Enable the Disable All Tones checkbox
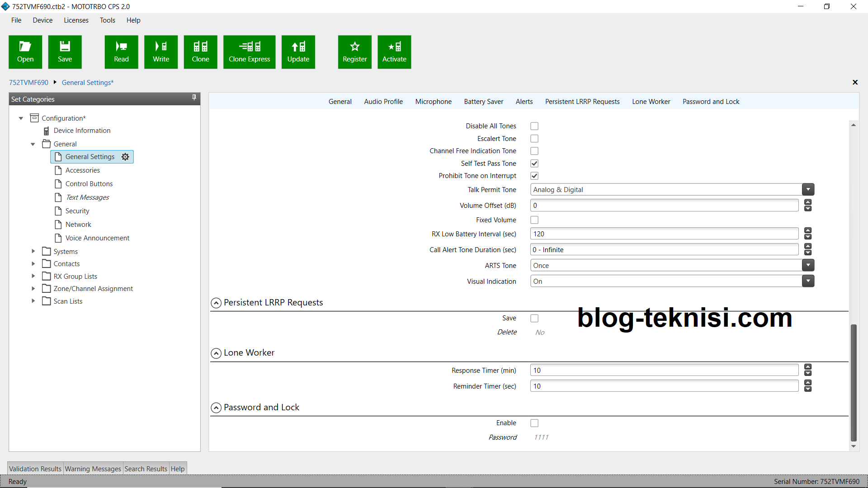Screen dimensions: 868x488 (534, 126)
